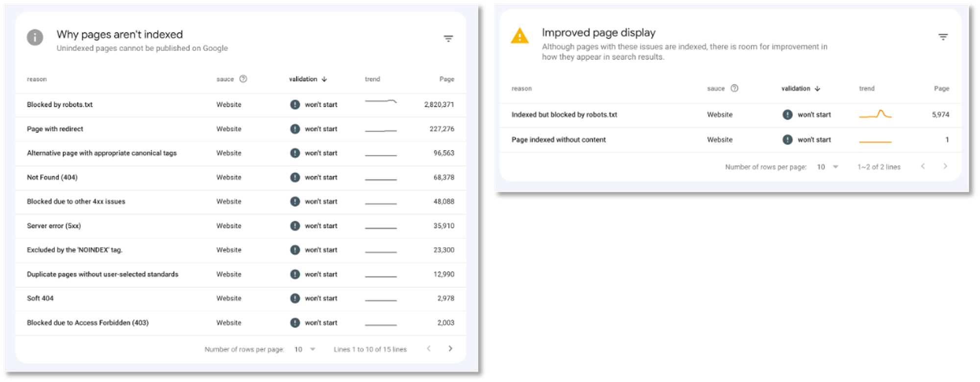This screenshot has height=382, width=980.
Task: Go to previous page in right table
Action: (923, 166)
